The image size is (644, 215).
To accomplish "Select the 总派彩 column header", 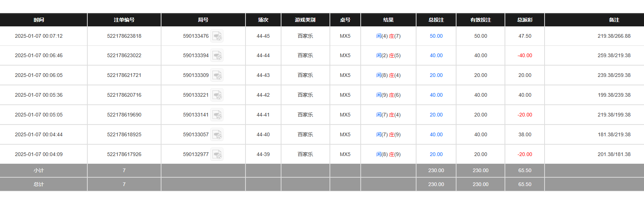I will [x=525, y=20].
